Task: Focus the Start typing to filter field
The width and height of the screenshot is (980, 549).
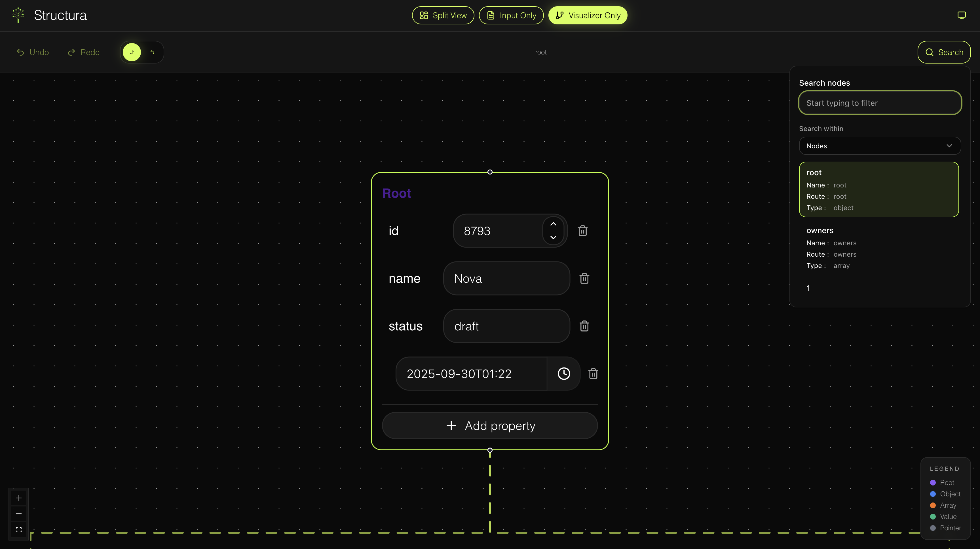Action: [880, 103]
